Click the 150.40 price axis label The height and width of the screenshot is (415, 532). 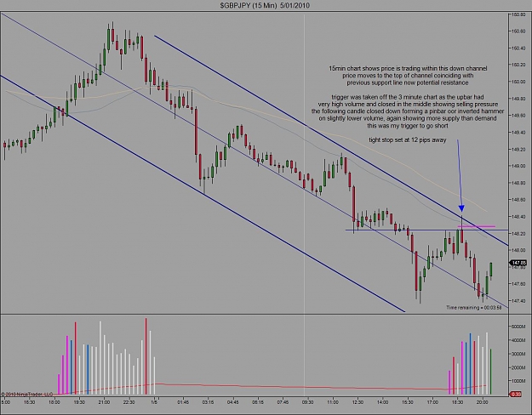click(518, 48)
